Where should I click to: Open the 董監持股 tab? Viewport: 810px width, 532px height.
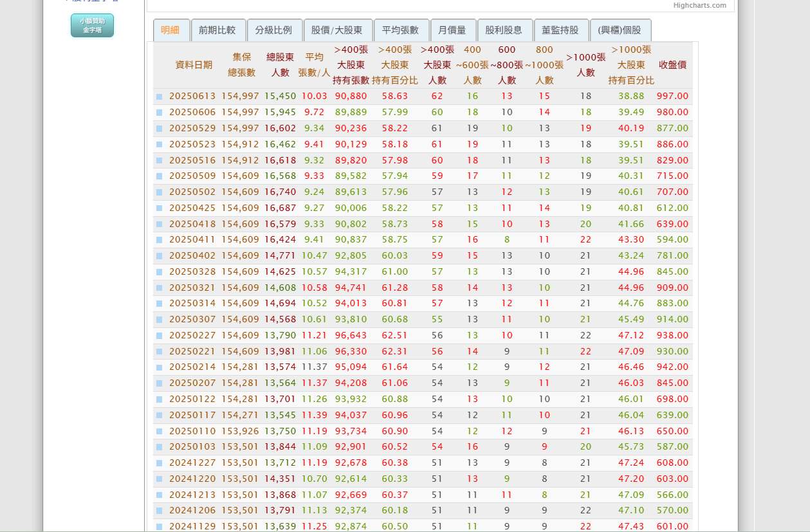(x=561, y=30)
